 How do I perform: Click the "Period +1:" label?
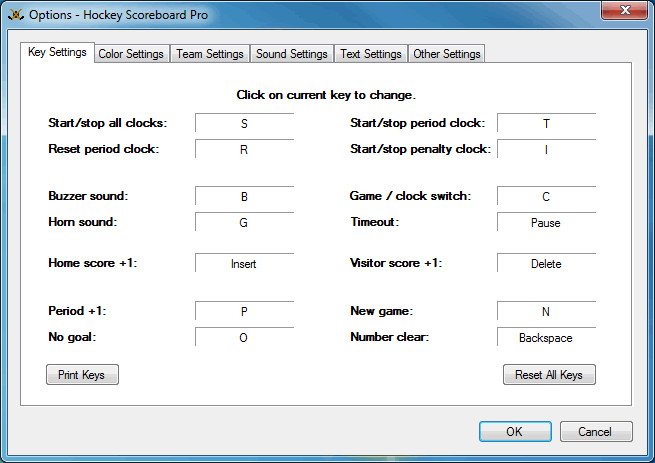point(77,311)
